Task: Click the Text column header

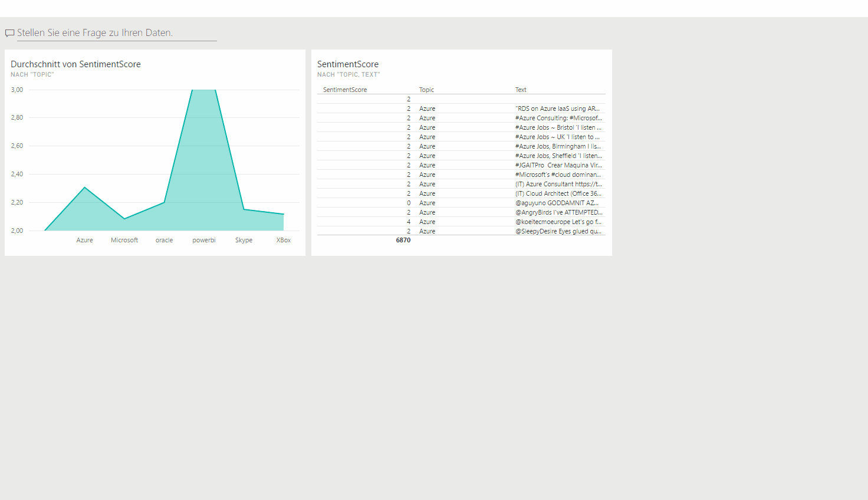Action: click(521, 90)
